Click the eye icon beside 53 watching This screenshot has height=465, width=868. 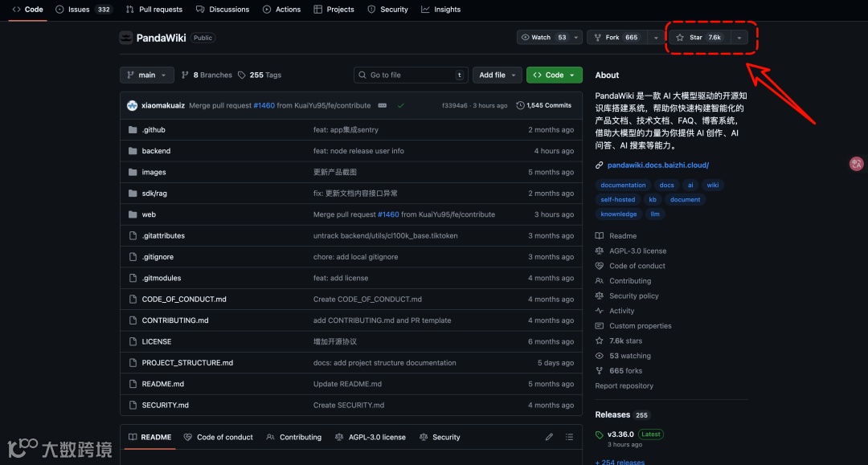pos(600,356)
